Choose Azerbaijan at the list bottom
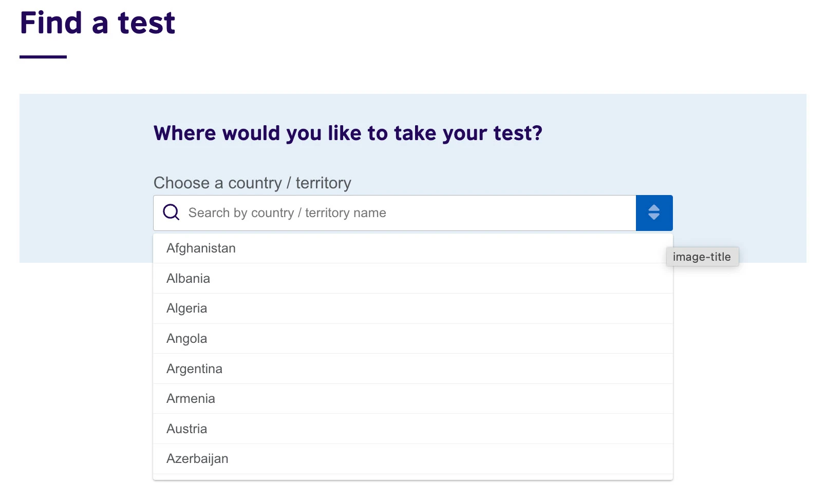This screenshot has height=504, width=826. 197,459
